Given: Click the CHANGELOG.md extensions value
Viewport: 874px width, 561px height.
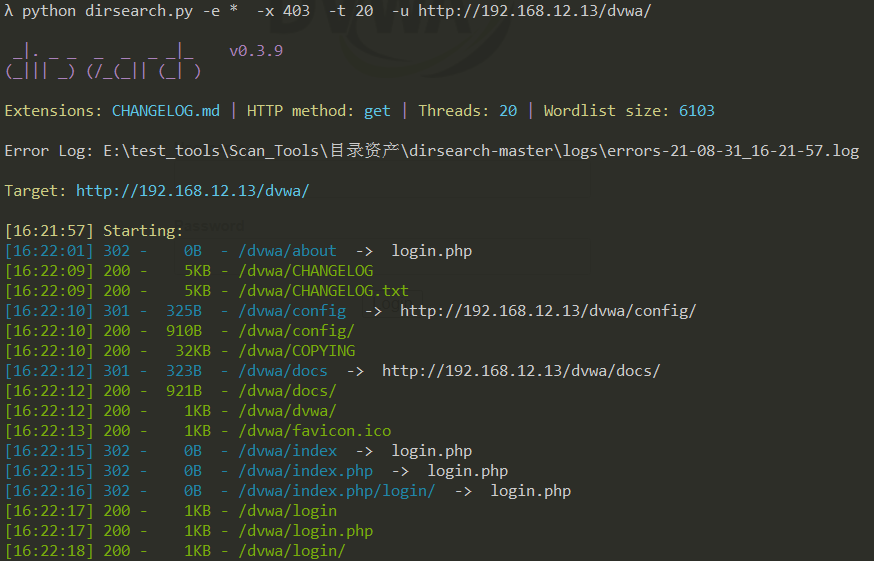Looking at the screenshot, I should [165, 111].
